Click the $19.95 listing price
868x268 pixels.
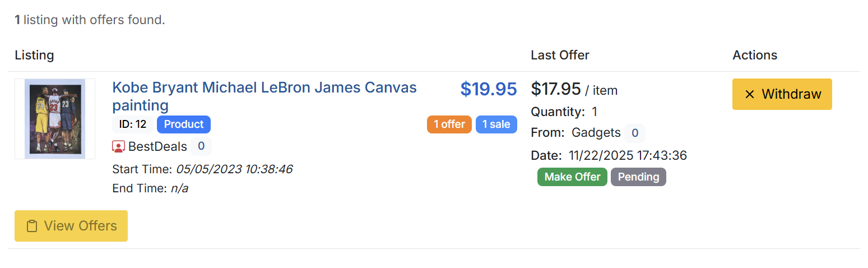point(488,89)
